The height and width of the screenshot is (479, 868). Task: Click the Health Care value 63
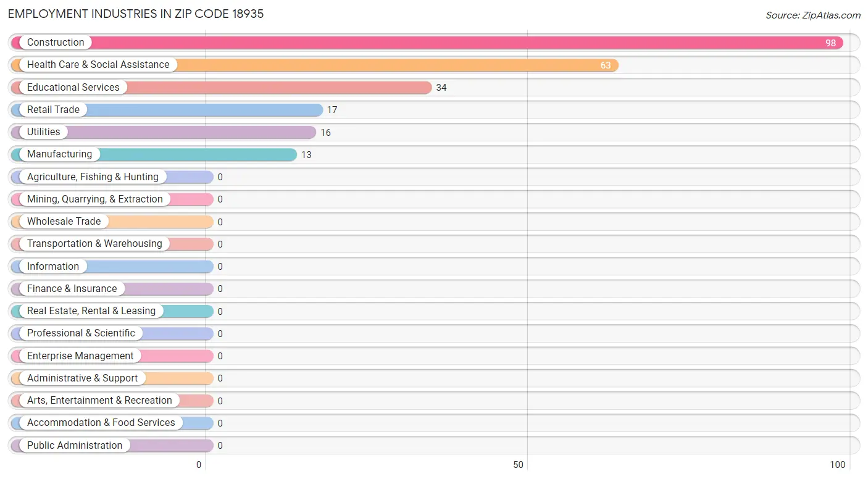(x=605, y=65)
